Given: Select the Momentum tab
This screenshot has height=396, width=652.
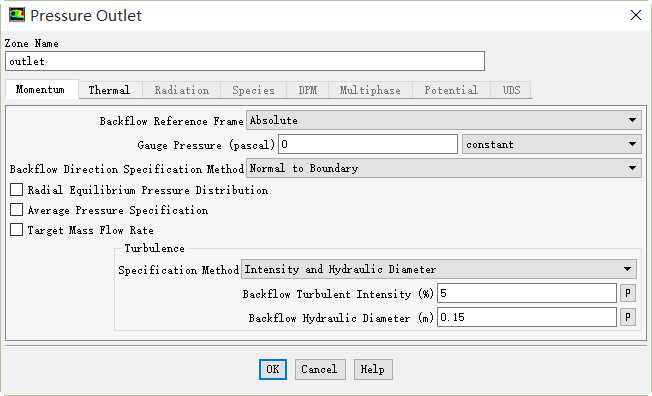Looking at the screenshot, I should click(40, 89).
